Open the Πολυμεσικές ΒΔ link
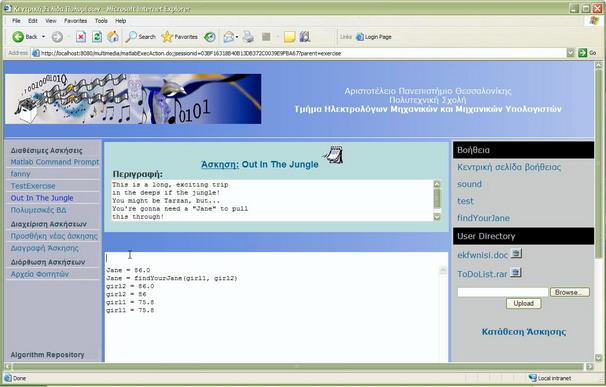This screenshot has height=387, width=606. [x=38, y=210]
